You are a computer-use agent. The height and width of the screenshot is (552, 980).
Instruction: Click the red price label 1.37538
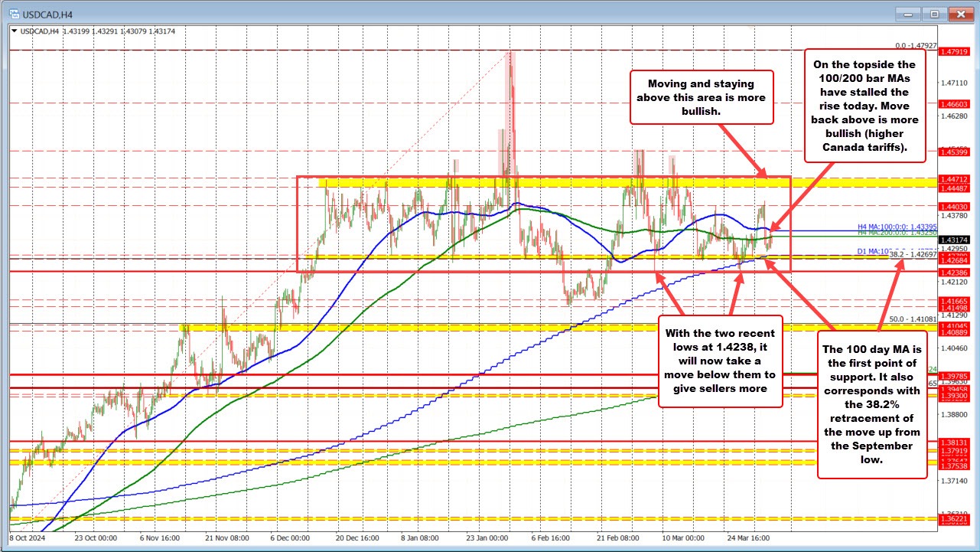954,465
